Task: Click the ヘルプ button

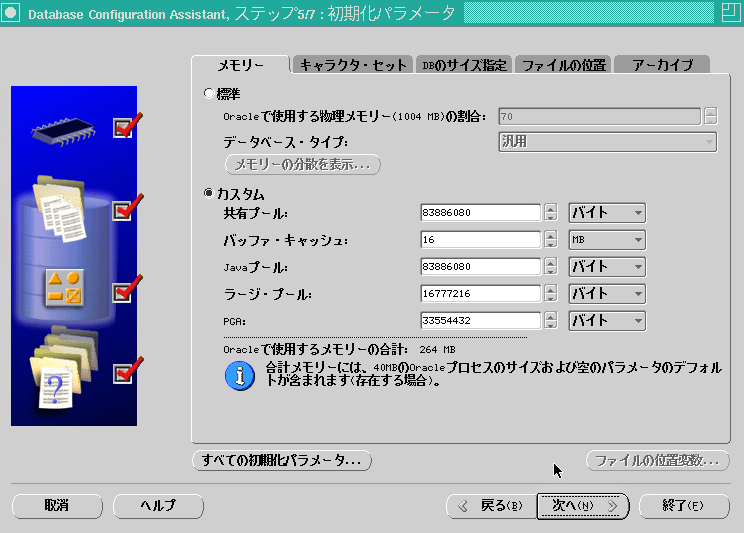Action: pos(158,506)
